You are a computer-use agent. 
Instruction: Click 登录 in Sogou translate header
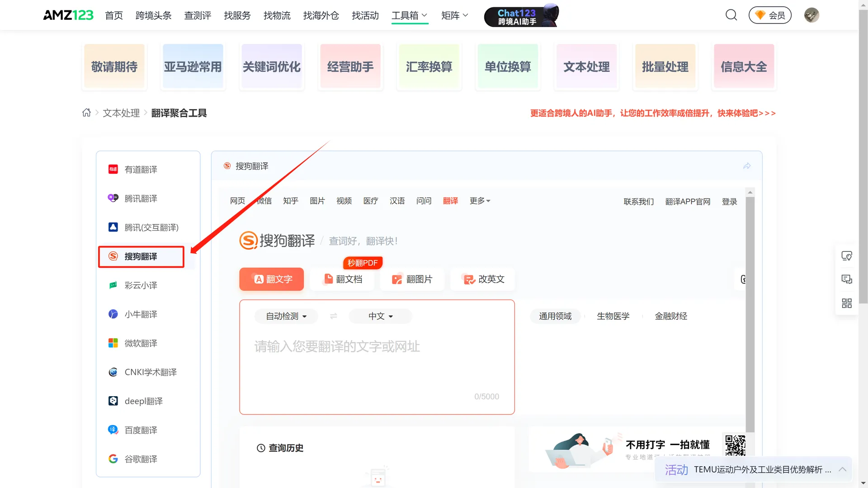[729, 202]
